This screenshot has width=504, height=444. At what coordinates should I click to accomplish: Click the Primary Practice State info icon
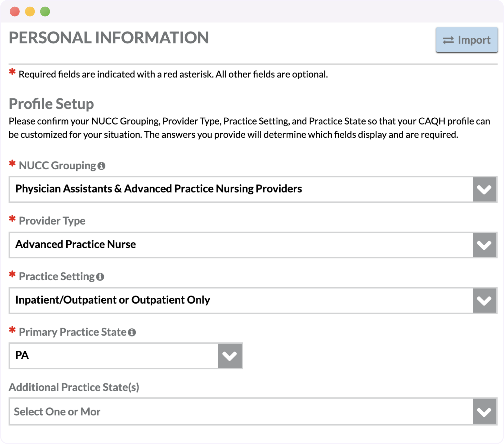(132, 332)
